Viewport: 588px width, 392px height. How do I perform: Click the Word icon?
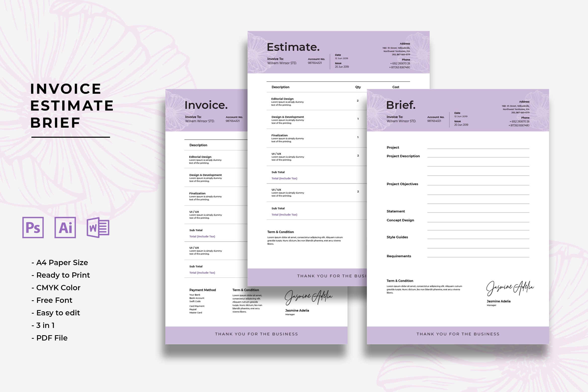(x=97, y=228)
